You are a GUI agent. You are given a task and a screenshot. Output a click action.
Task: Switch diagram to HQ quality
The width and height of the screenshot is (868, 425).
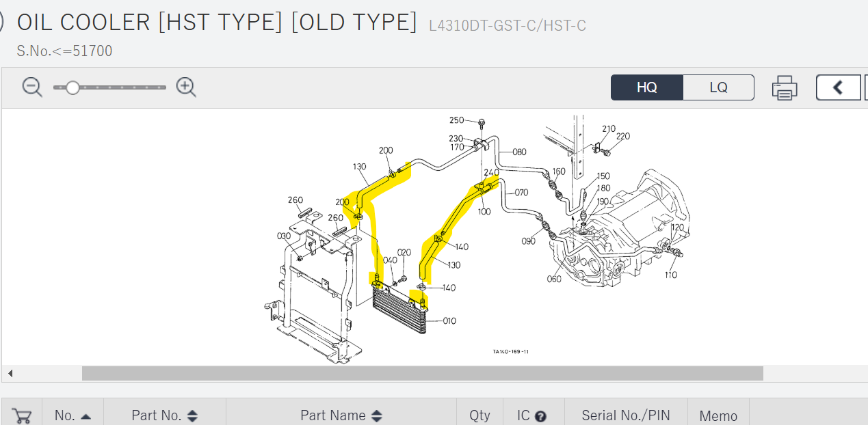(646, 87)
